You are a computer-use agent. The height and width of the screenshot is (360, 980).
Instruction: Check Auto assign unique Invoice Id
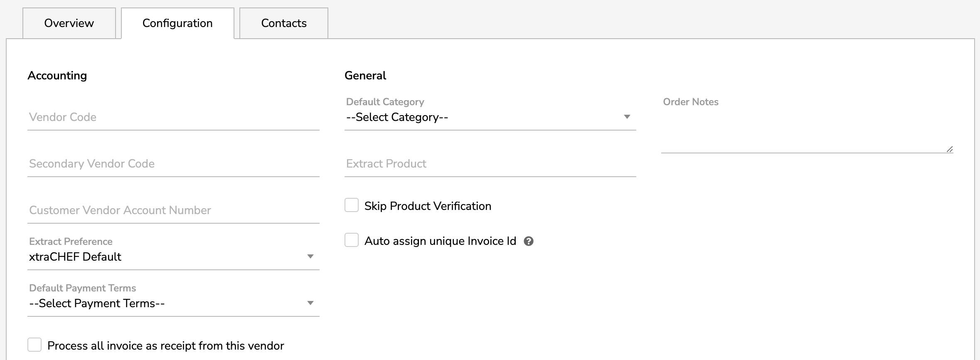pyautogui.click(x=352, y=240)
